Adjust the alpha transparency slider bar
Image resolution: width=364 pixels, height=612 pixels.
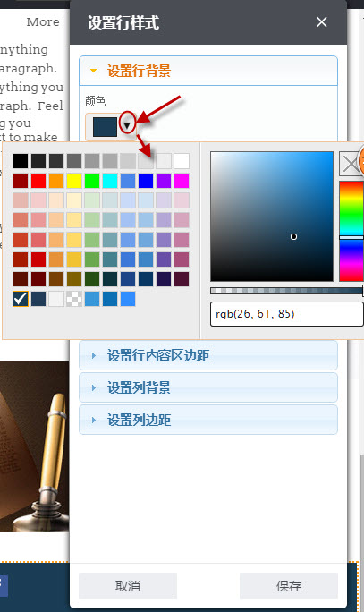pos(287,291)
